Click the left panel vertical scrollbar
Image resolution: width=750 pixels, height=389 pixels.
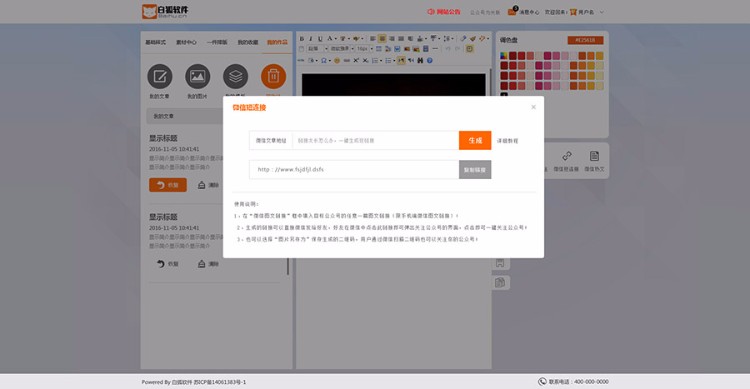(x=288, y=266)
